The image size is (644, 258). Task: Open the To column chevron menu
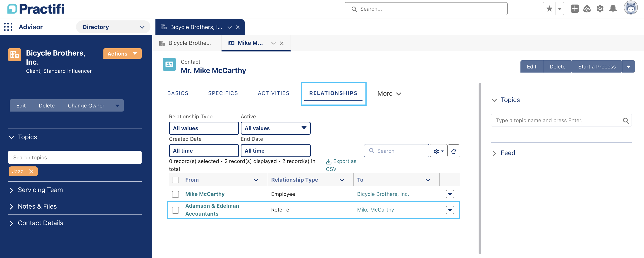(428, 180)
